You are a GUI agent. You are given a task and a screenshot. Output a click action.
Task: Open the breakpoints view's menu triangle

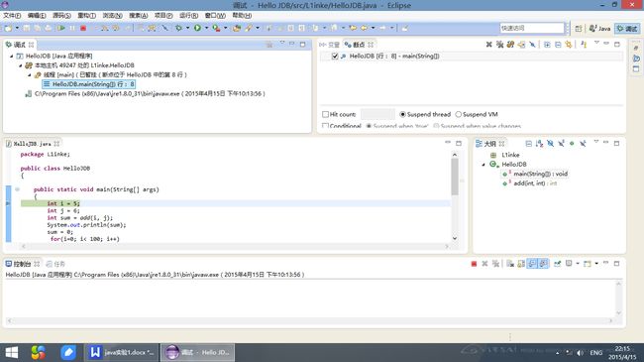point(596,43)
